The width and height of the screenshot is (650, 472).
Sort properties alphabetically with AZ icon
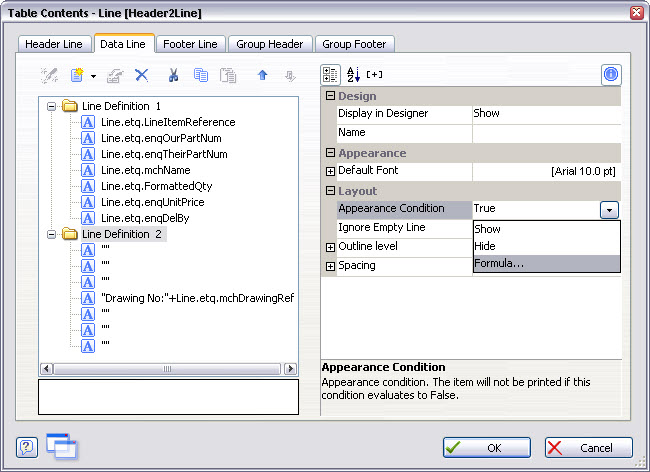[353, 75]
